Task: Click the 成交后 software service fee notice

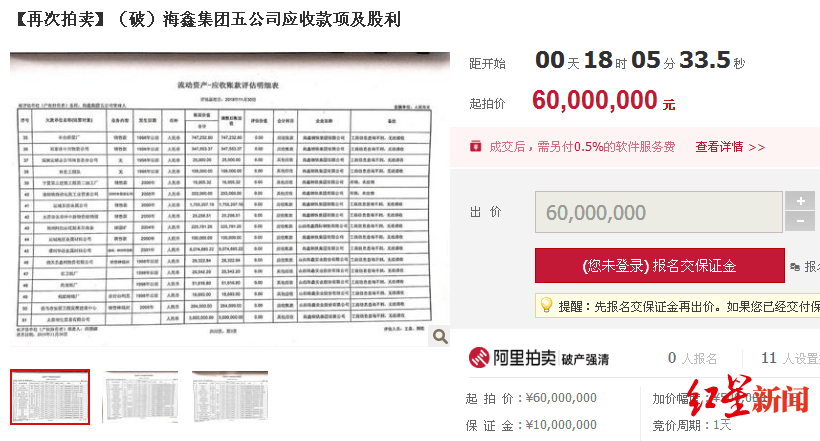Action: [x=582, y=147]
